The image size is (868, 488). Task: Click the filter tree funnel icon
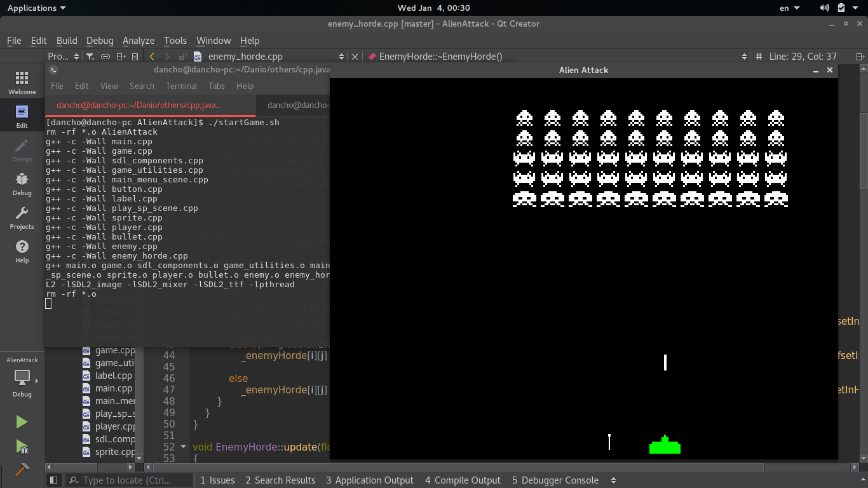pyautogui.click(x=90, y=57)
